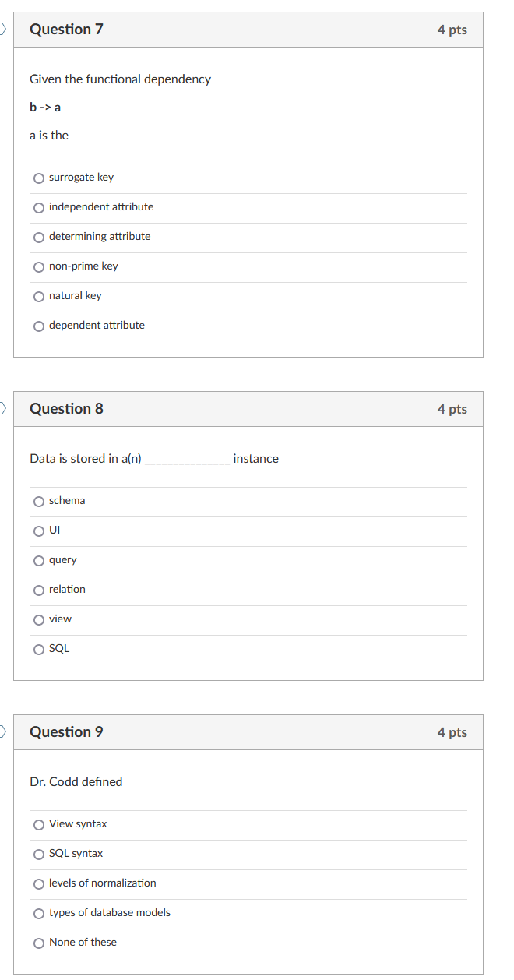This screenshot has height=980, width=514.
Task: Select the 'surrogate key' radio option
Action: pos(39,178)
